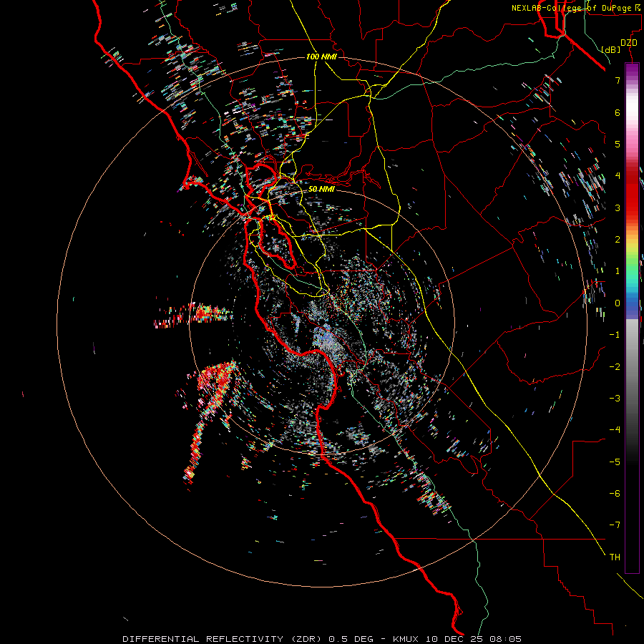Click the "7" value on the scale
644x644 pixels.
tap(618, 80)
